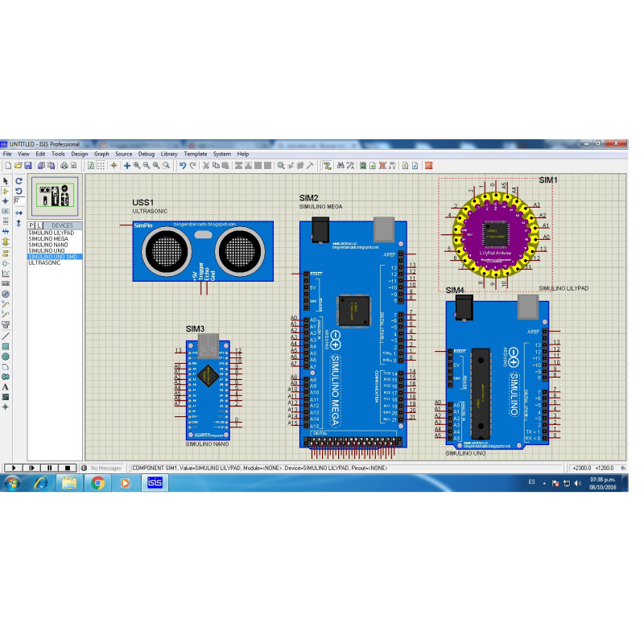Click the rotation angle input field
The height and width of the screenshot is (644, 644).
point(19,200)
